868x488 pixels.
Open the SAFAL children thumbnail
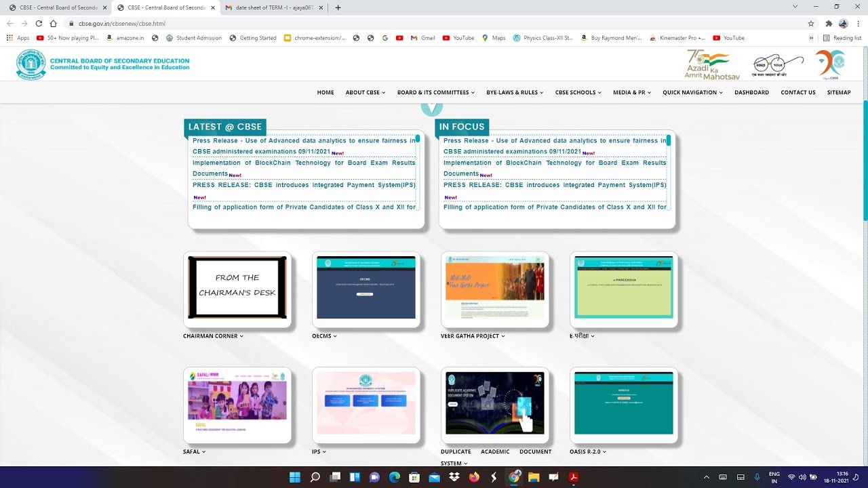tap(237, 403)
